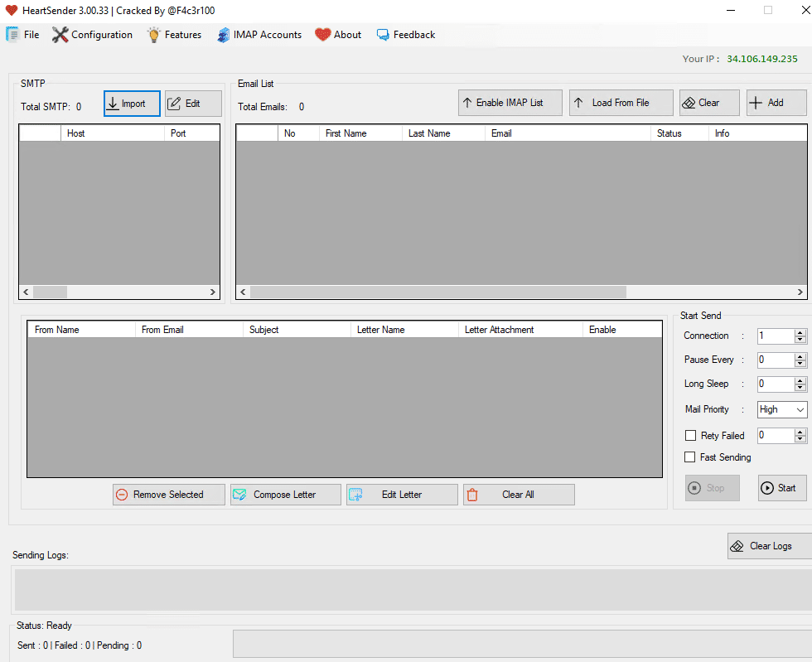This screenshot has width=812, height=662.
Task: Click the Compose Letter label
Action: pos(284,495)
